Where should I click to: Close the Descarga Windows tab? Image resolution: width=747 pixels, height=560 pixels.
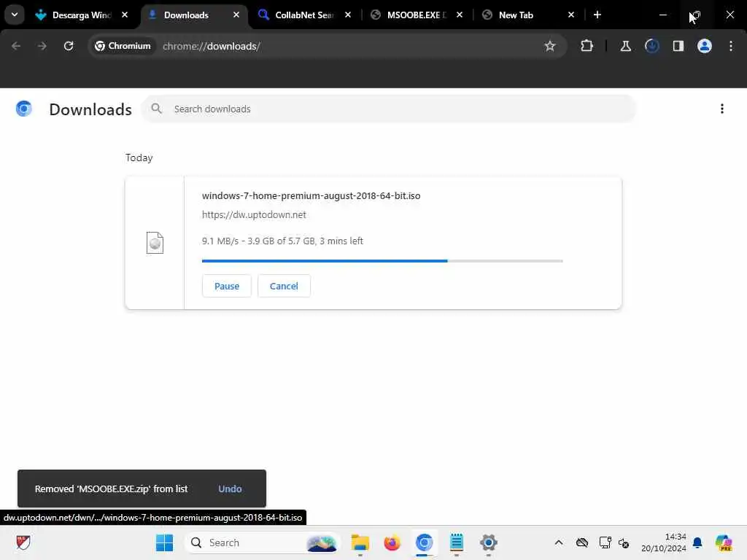125,15
